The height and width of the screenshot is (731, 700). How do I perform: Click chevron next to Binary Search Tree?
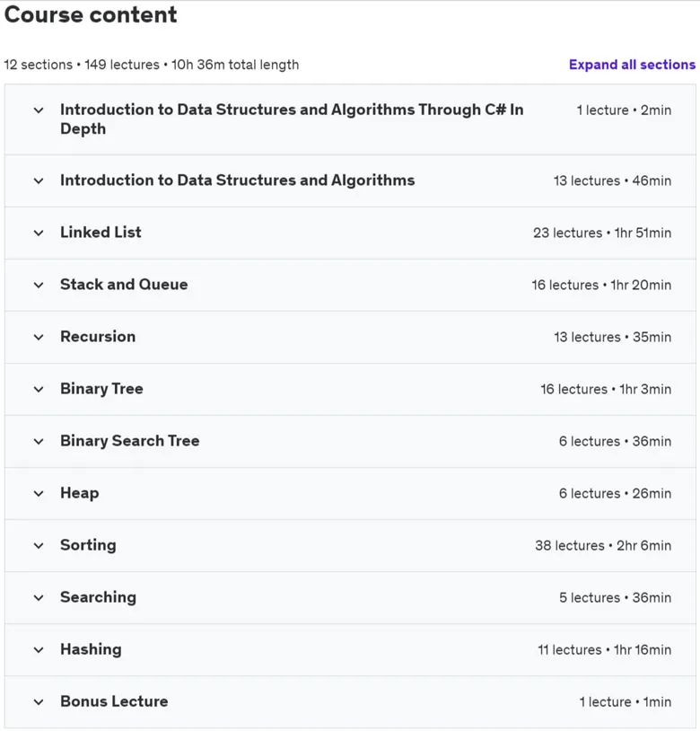(x=39, y=442)
